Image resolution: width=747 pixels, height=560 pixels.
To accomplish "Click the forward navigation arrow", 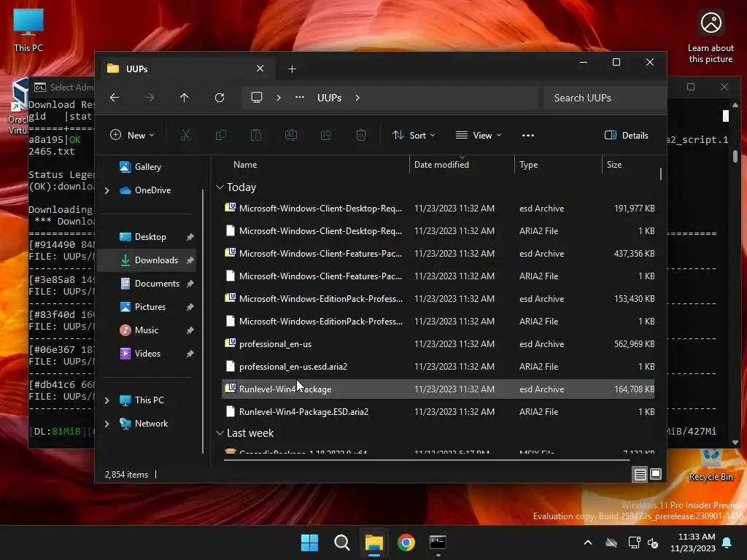I will coord(150,98).
